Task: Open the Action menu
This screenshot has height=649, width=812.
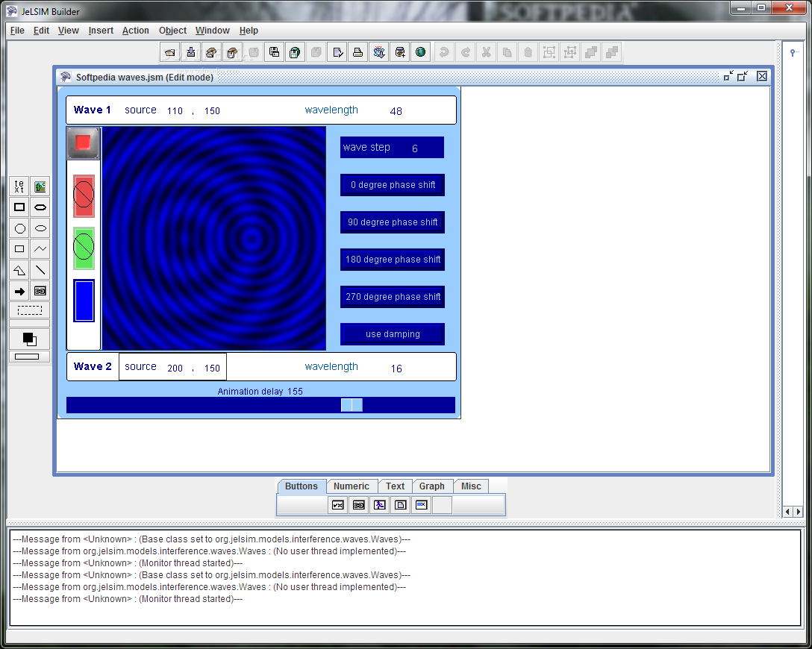Action: click(x=136, y=31)
